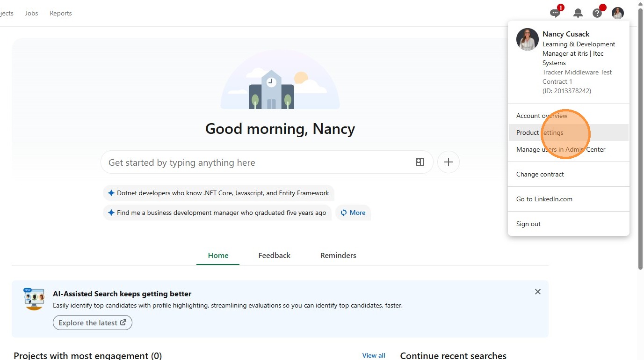The height and width of the screenshot is (360, 644).
Task: Choose Manage users in Admin Center
Action: coord(561,149)
